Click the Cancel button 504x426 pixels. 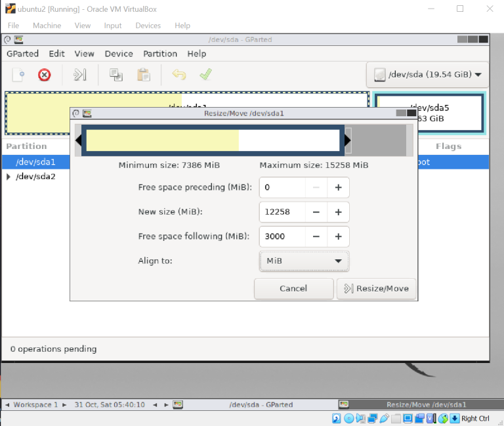[x=293, y=288]
